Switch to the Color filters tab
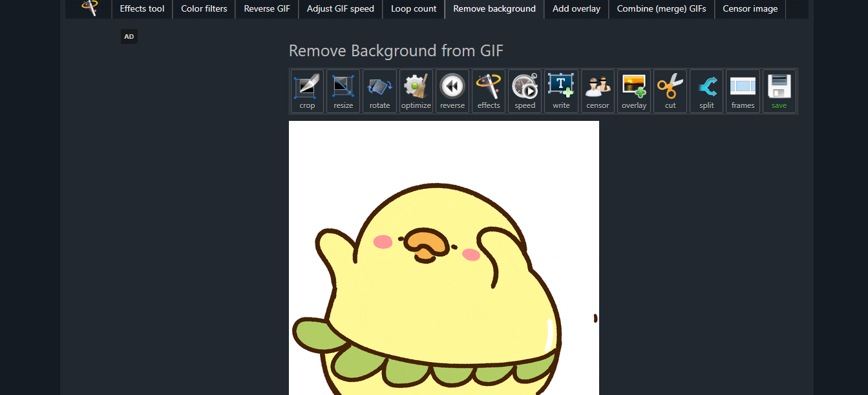This screenshot has height=395, width=868. pyautogui.click(x=204, y=9)
